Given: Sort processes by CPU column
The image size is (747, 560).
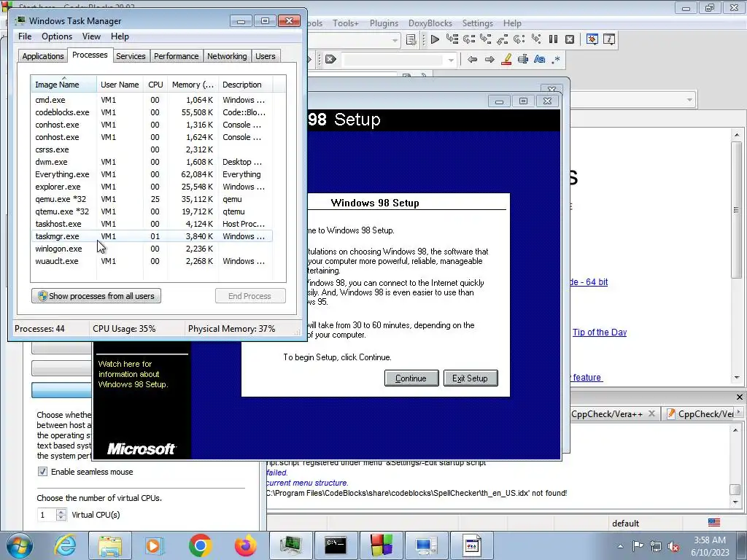Looking at the screenshot, I should pos(155,85).
